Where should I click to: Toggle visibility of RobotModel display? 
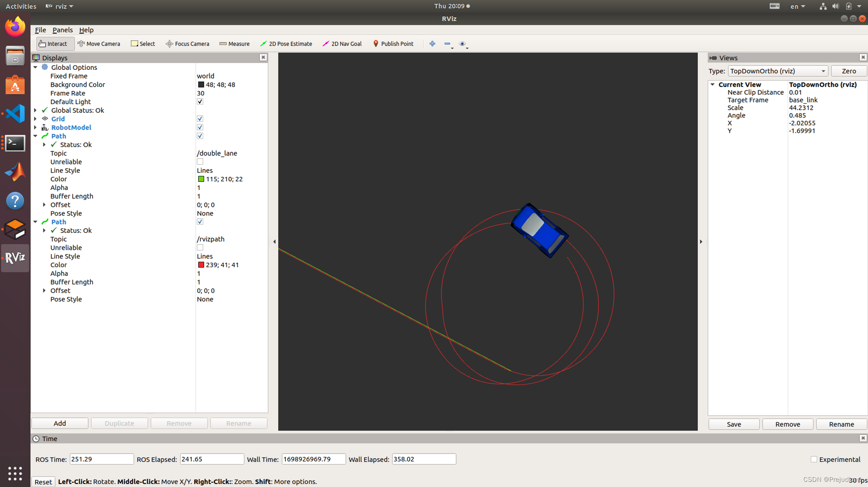pyautogui.click(x=200, y=127)
